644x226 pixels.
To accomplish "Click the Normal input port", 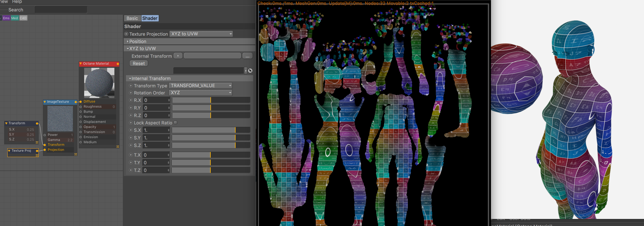I will (x=80, y=117).
